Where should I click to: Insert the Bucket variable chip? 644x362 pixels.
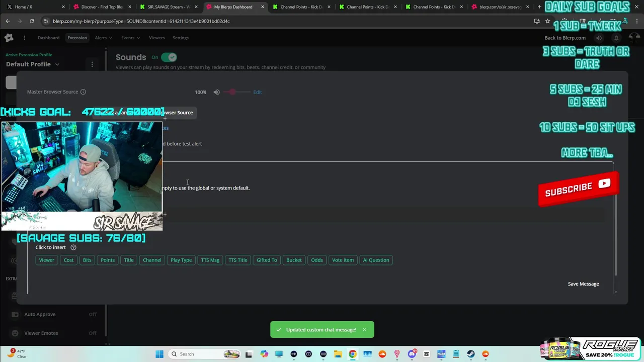tap(294, 260)
